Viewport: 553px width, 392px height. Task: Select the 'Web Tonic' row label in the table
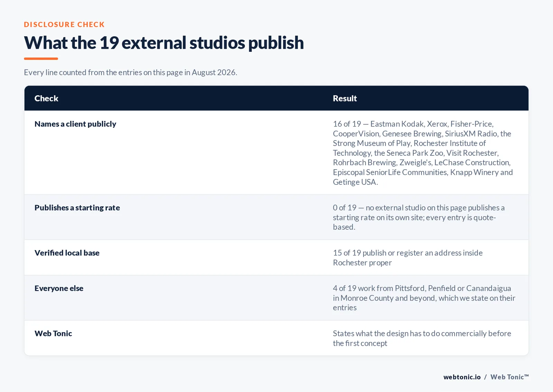53,334
